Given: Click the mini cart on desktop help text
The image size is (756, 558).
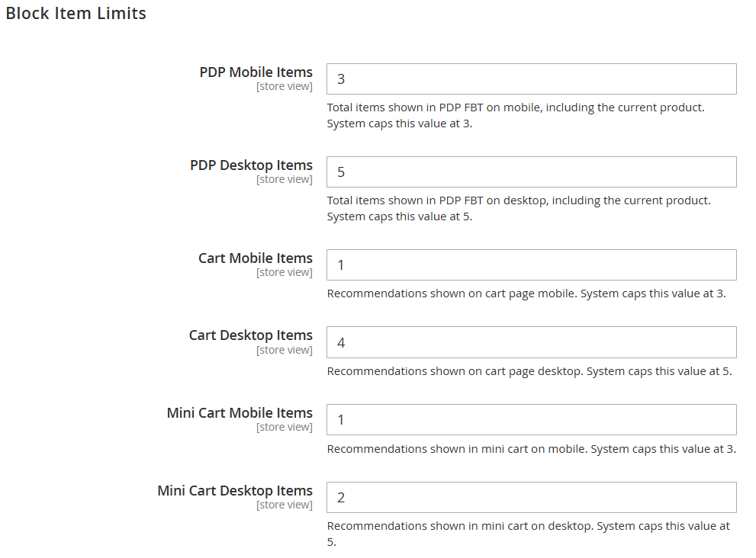Looking at the screenshot, I should (529, 534).
